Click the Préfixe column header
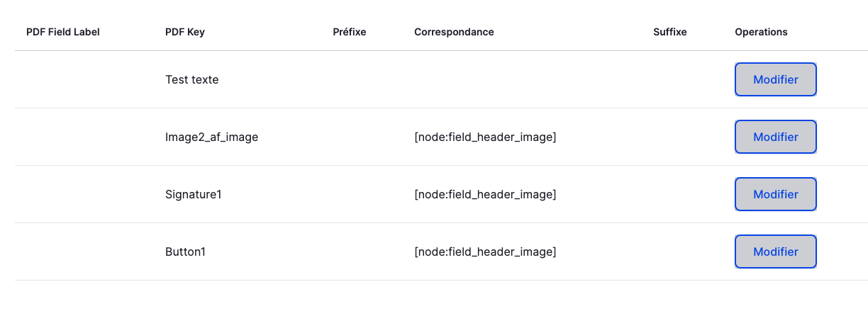This screenshot has height=311, width=868. click(350, 32)
